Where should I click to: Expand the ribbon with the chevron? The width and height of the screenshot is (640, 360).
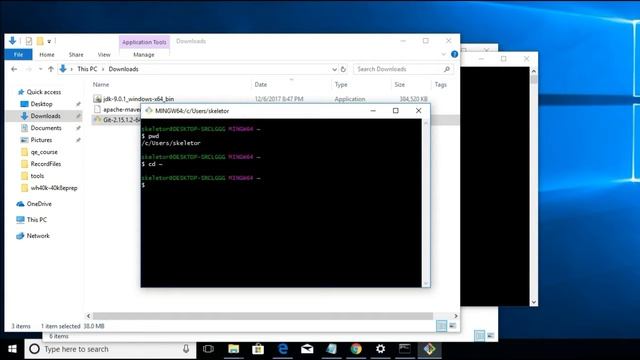tap(444, 54)
